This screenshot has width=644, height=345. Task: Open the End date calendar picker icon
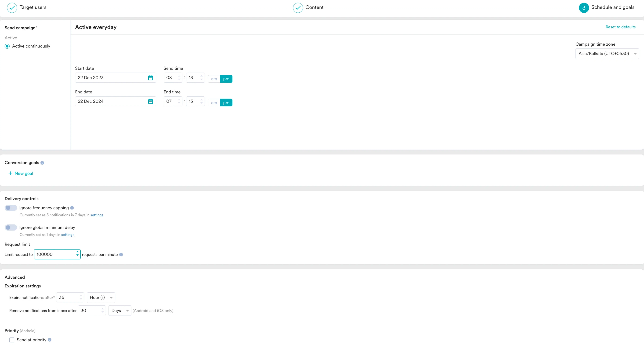[x=150, y=101]
